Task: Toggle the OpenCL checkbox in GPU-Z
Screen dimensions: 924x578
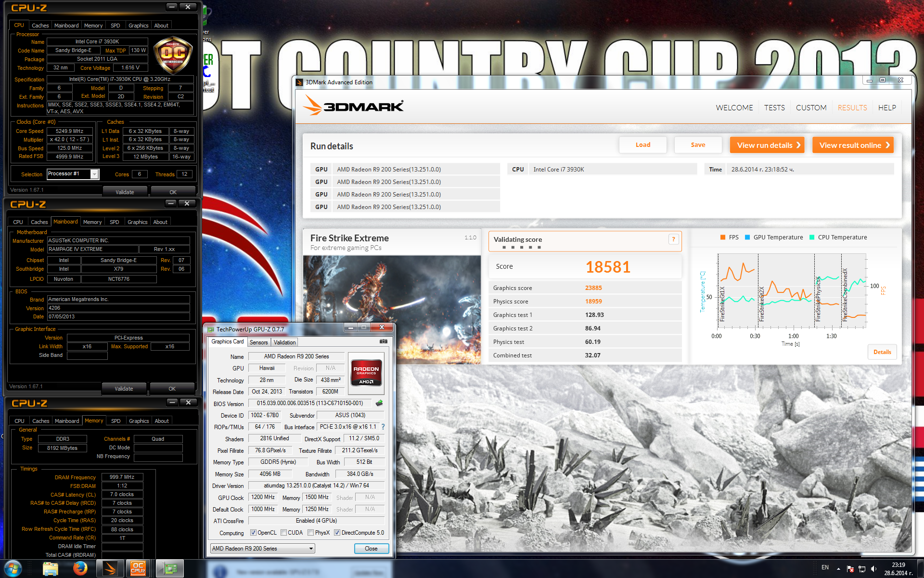Action: (253, 533)
